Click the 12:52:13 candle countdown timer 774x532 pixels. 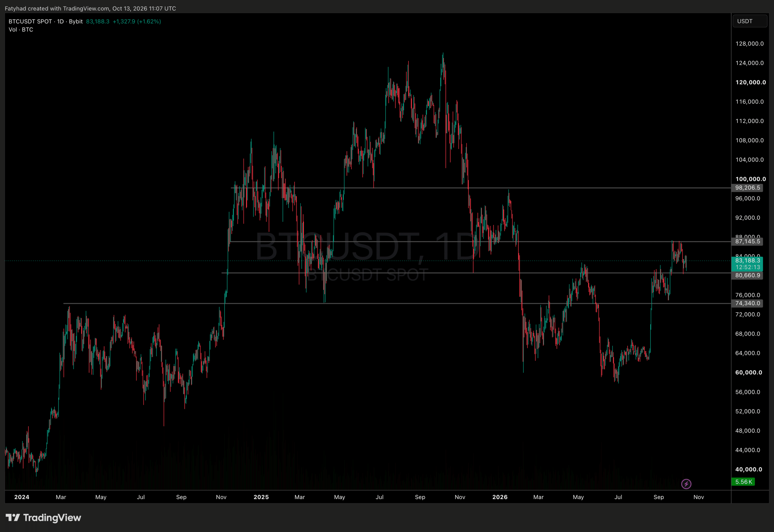click(x=748, y=267)
